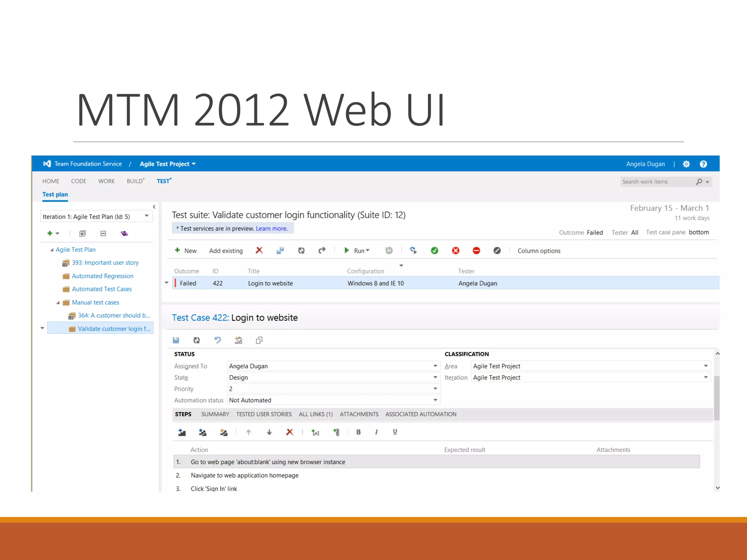
Task: Click the redo arrow icon in test toolbar
Action: [322, 250]
